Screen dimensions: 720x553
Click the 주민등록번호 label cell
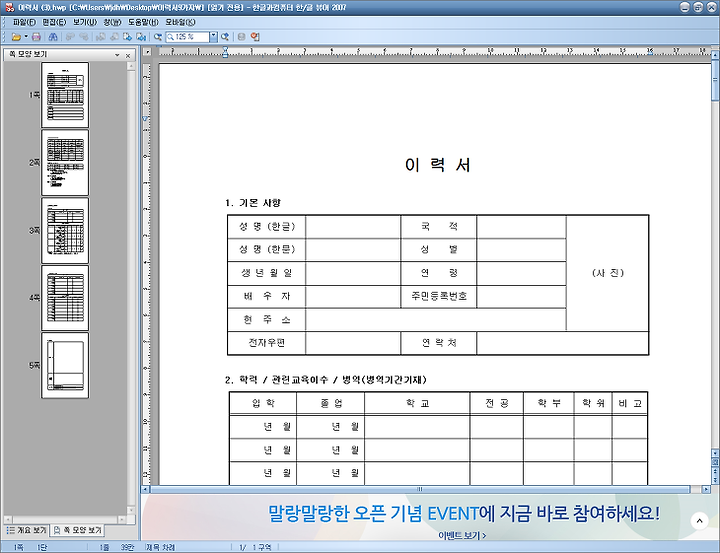[439, 296]
